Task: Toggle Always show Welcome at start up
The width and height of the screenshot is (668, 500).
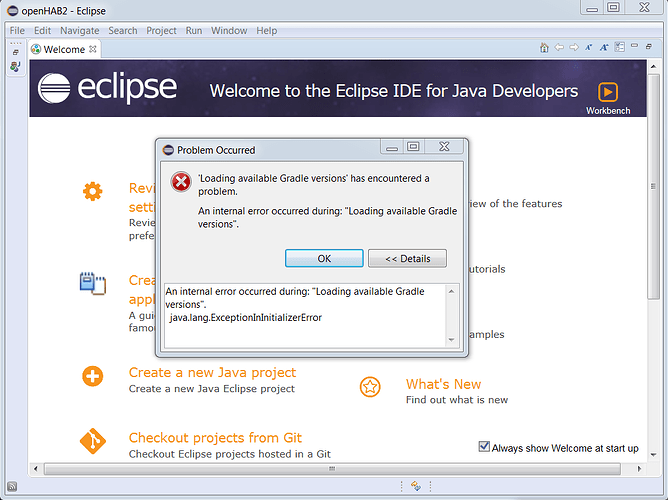Action: pyautogui.click(x=484, y=447)
